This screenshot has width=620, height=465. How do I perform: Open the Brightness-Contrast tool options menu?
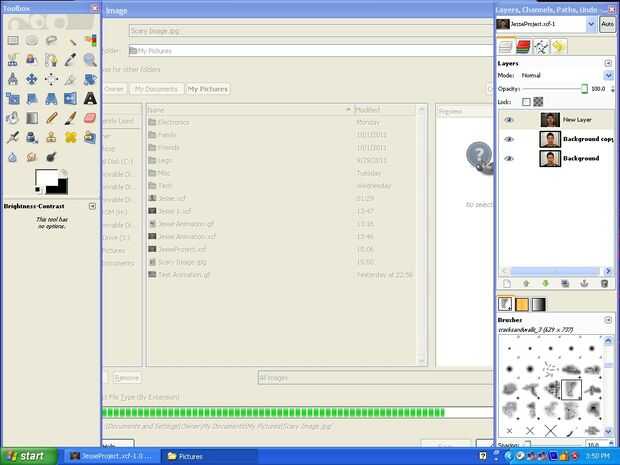92,206
